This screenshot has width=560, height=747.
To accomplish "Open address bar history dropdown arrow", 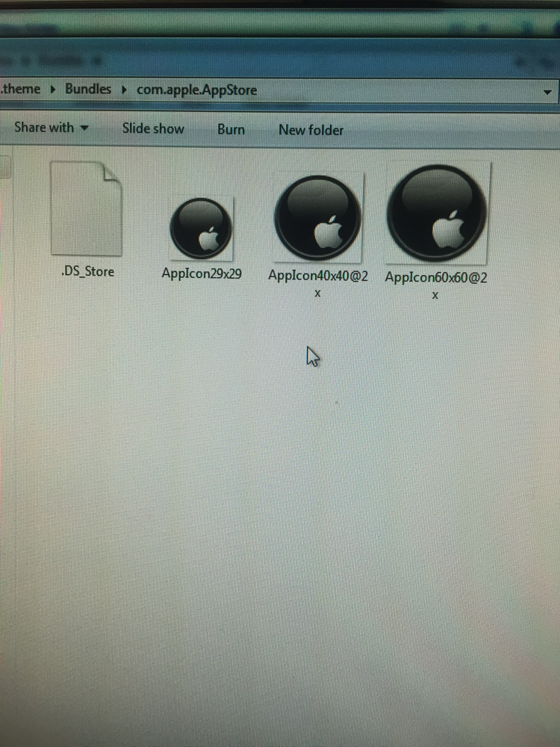I will (547, 92).
